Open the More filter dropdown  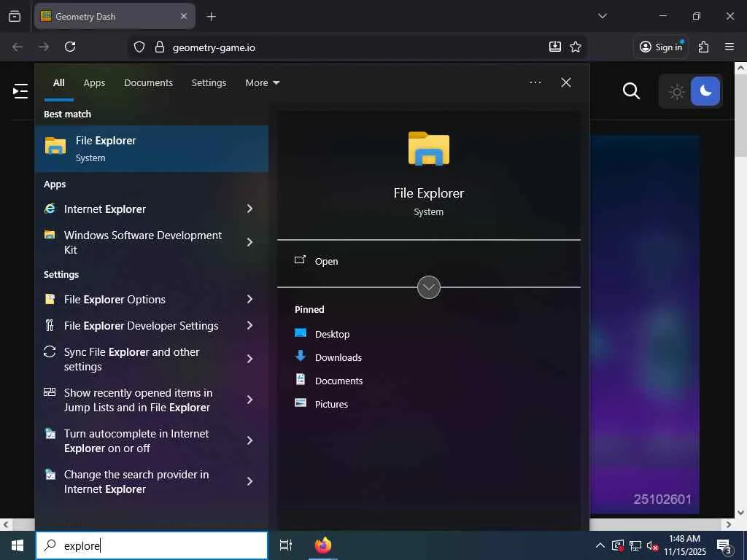click(262, 83)
